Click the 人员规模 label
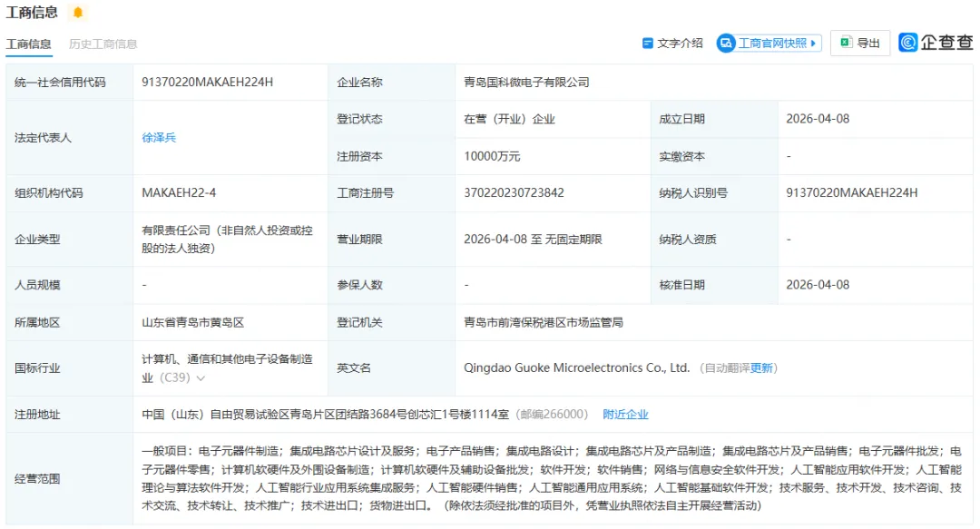The height and width of the screenshot is (529, 980). 37,285
